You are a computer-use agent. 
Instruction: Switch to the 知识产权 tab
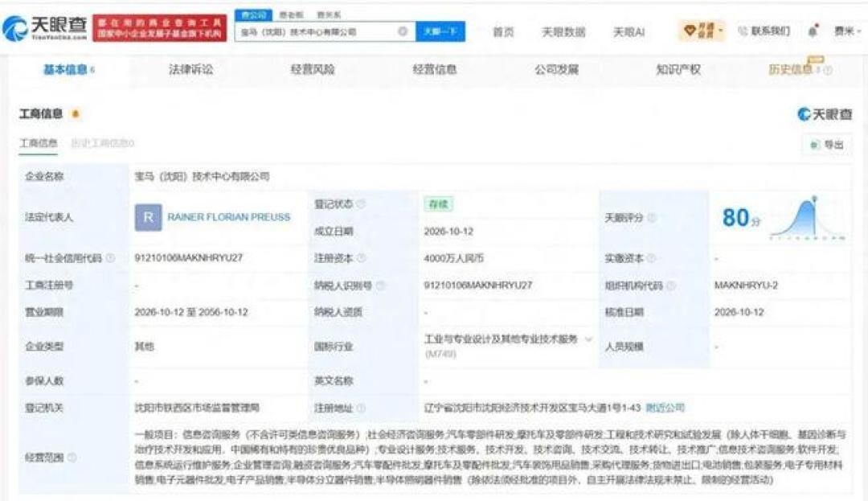(678, 70)
